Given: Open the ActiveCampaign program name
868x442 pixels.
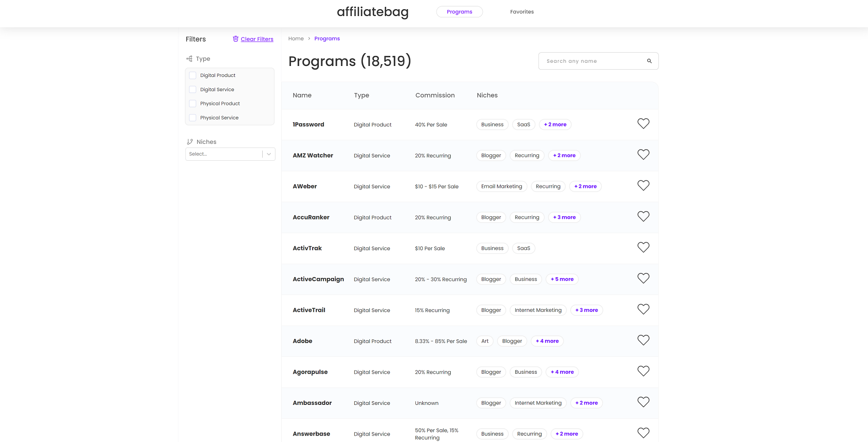Looking at the screenshot, I should coord(318,279).
